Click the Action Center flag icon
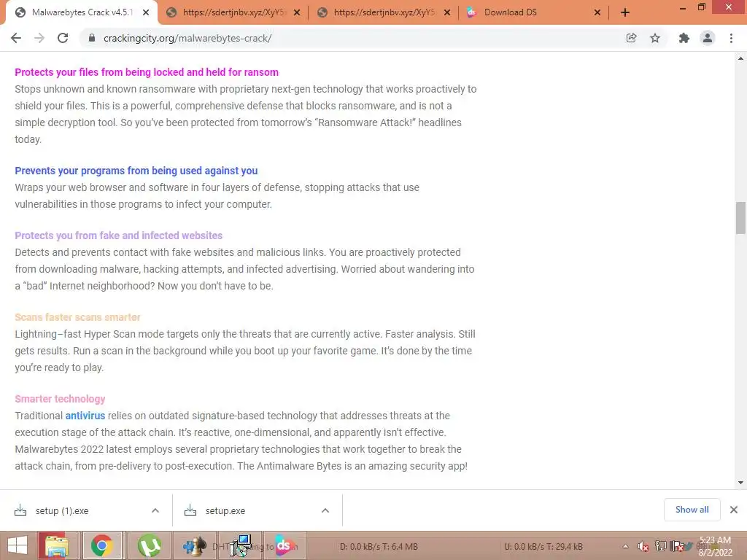 678,547
